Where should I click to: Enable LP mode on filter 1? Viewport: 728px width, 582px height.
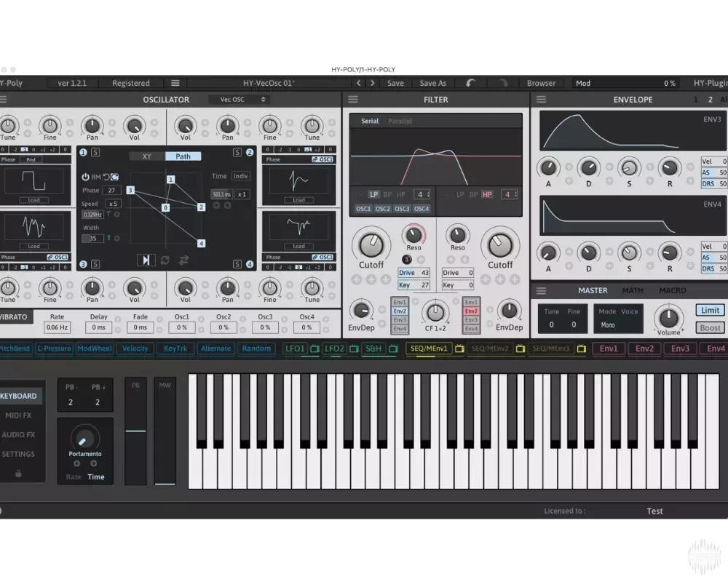373,194
